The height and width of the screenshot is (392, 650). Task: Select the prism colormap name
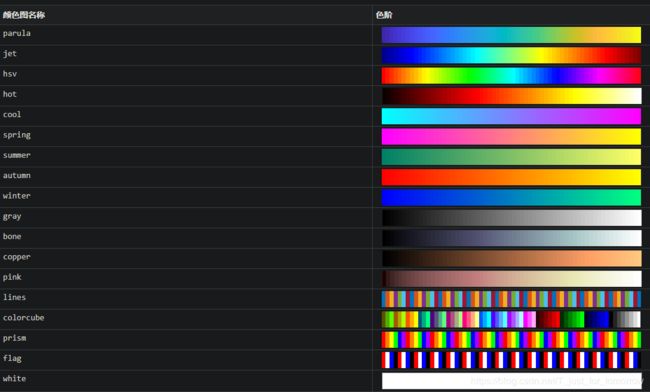14,338
